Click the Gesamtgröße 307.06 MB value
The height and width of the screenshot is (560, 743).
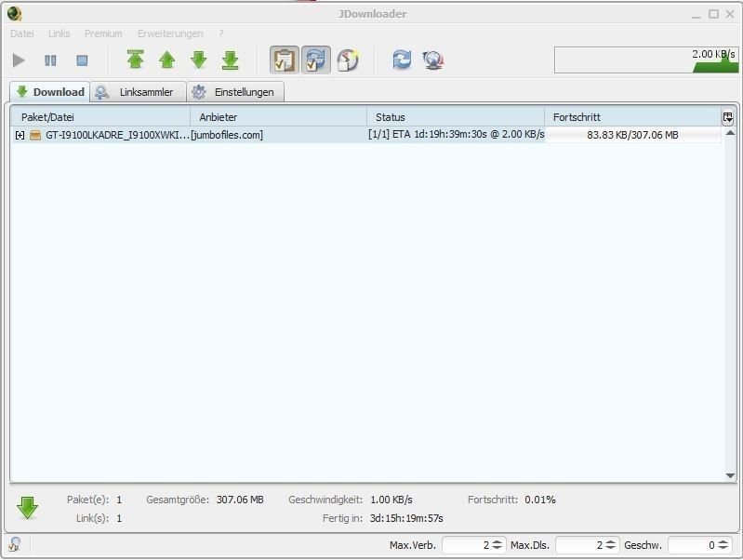tap(240, 500)
